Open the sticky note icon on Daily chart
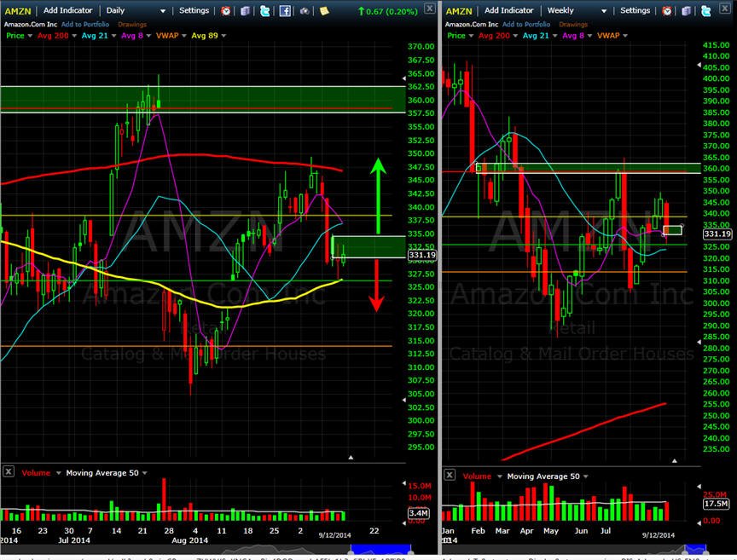This screenshot has height=560, width=737. 324,11
